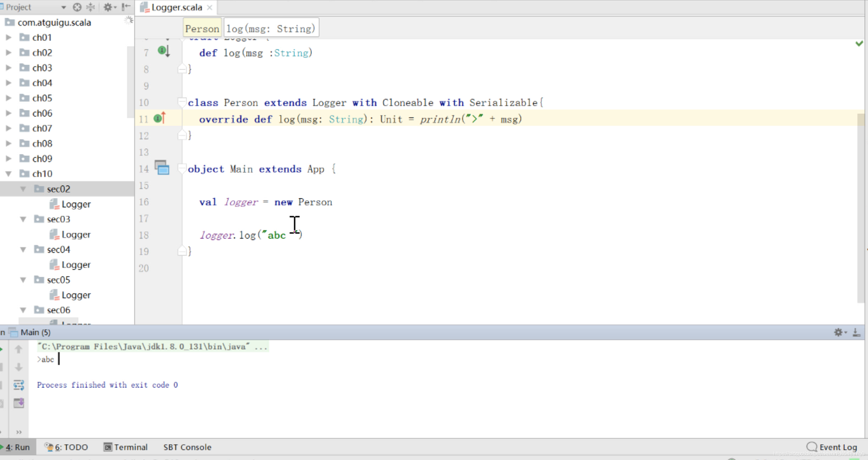Click 'Serializable' on line 10

[x=503, y=102]
